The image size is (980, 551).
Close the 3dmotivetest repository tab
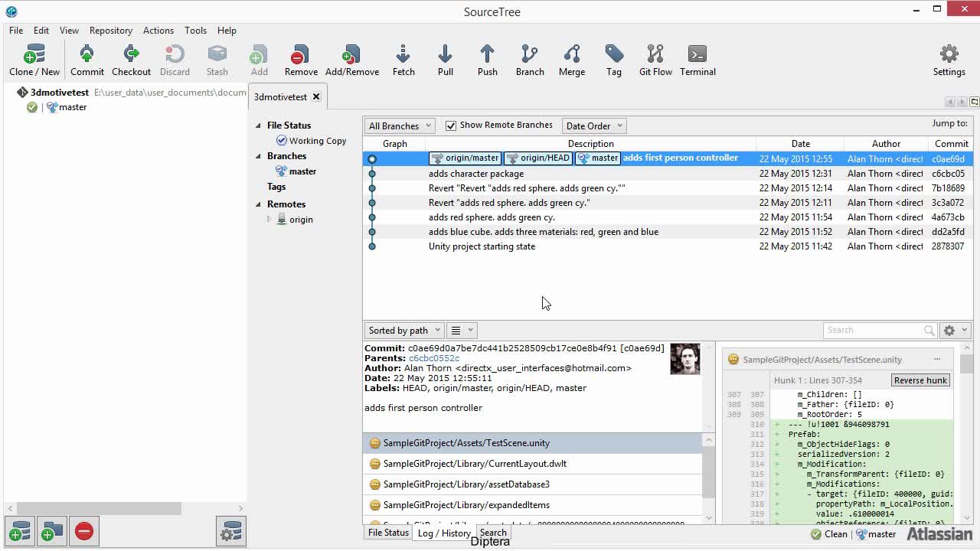click(315, 97)
